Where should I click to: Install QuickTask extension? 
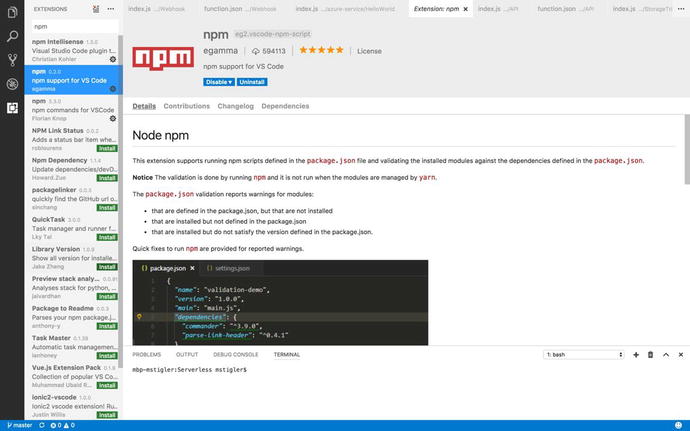(107, 237)
